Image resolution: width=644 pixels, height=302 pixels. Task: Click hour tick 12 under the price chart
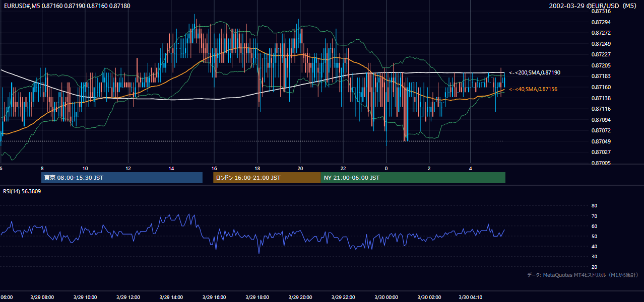[128, 168]
